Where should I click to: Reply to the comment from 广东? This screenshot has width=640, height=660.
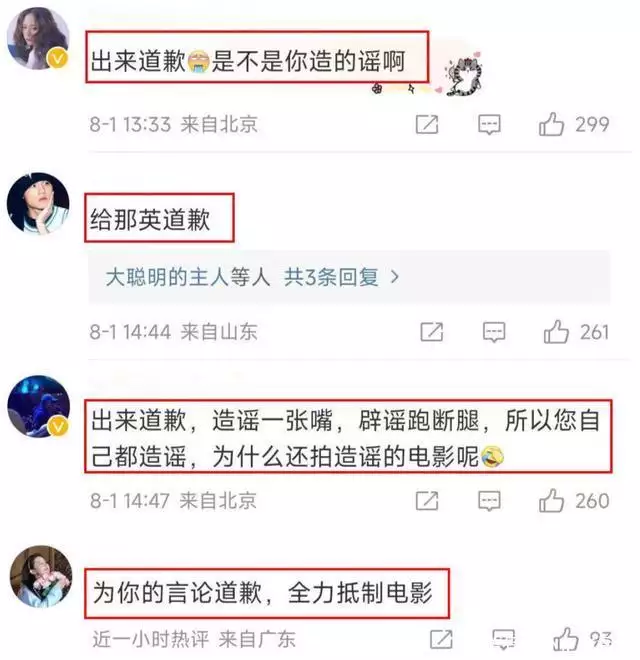[x=504, y=640]
